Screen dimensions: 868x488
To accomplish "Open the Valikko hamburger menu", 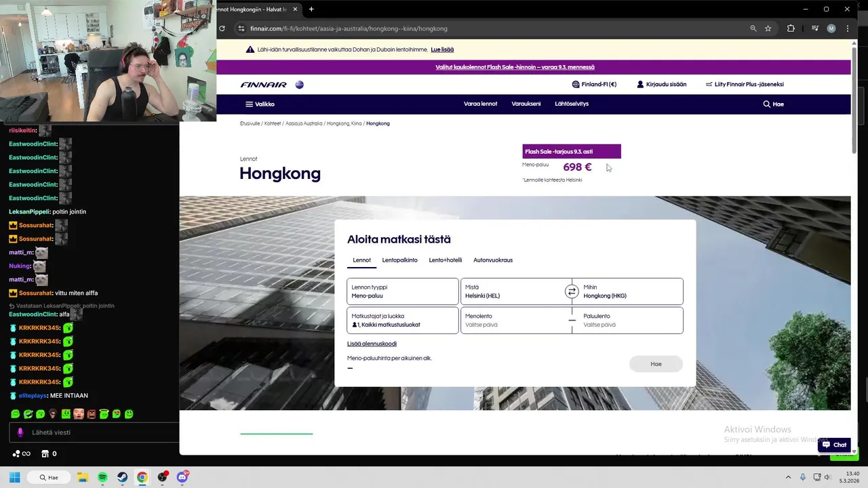I will [x=260, y=104].
